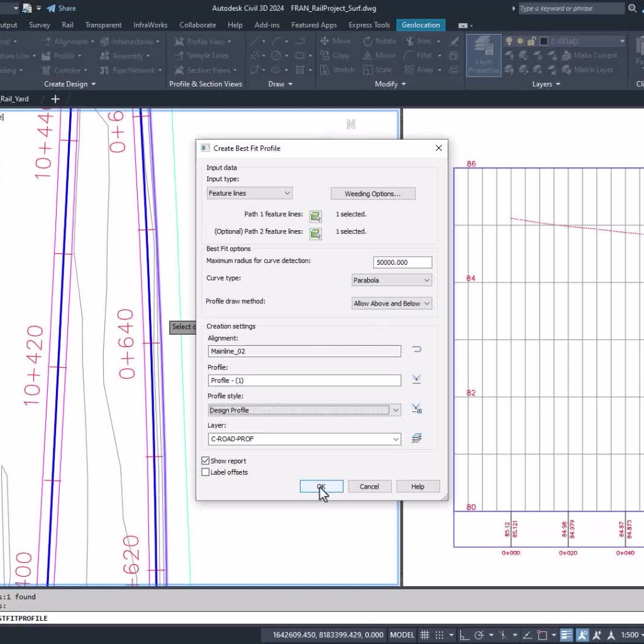The width and height of the screenshot is (644, 644).
Task: Select the Copy tool in Modify panel
Action: [338, 55]
